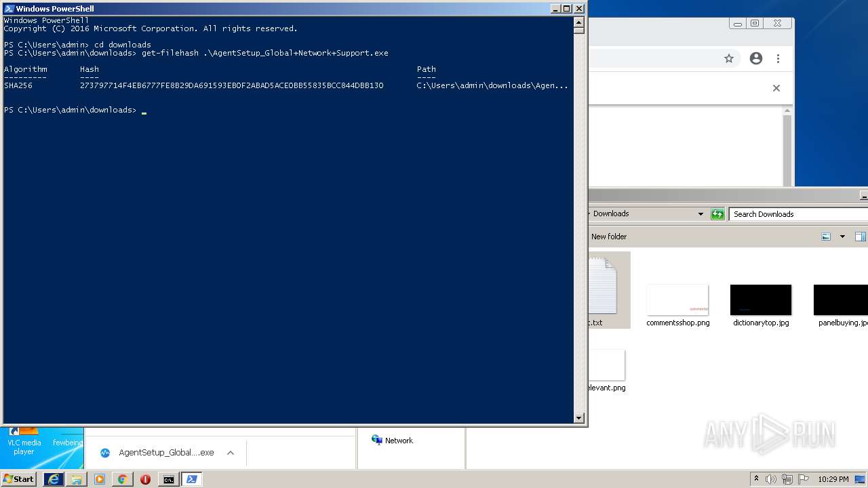Image resolution: width=868 pixels, height=488 pixels.
Task: Click the fewbeing desktop icon
Action: [68, 443]
